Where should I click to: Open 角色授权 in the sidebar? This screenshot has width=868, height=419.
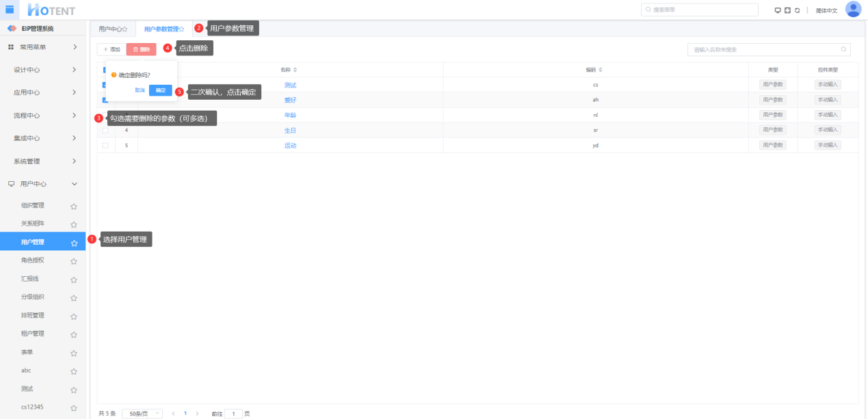(x=33, y=260)
